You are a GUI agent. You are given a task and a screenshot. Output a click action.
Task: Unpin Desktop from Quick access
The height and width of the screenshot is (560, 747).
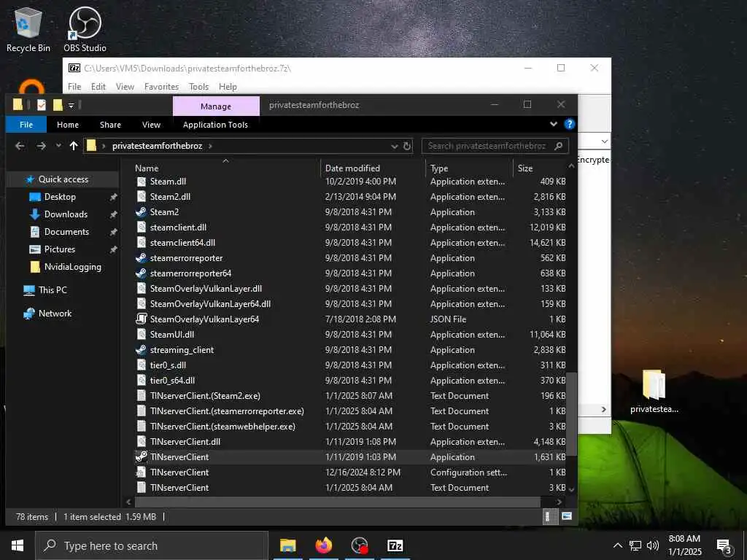(x=113, y=197)
